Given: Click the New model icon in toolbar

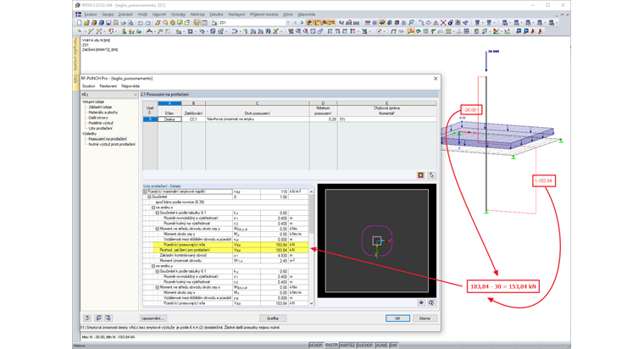Looking at the screenshot, I should (80, 23).
